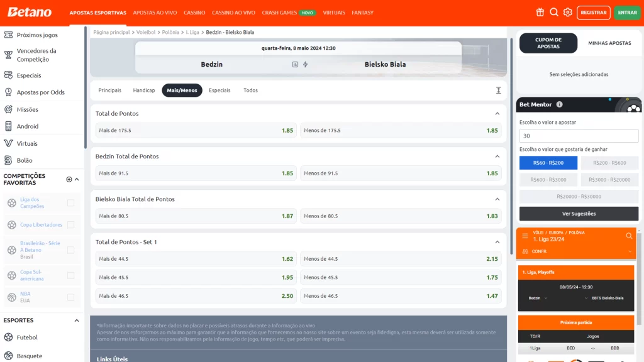
Task: Open Bet Mentor info icon
Action: [559, 104]
